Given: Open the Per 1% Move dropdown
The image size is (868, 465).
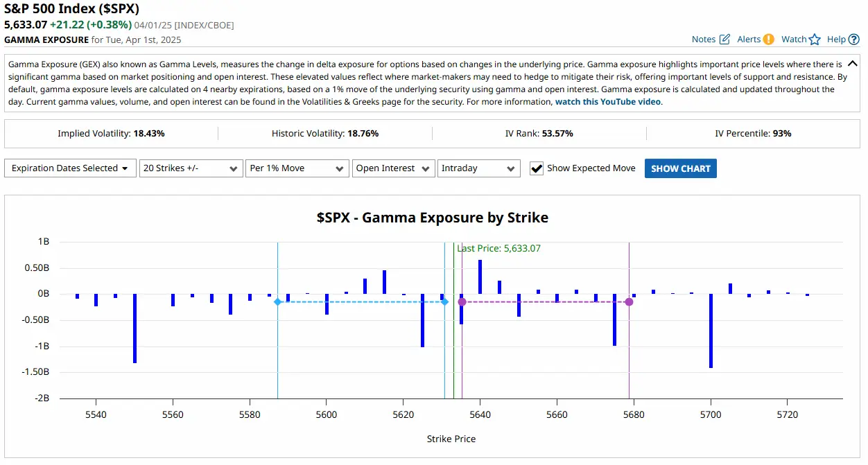Looking at the screenshot, I should [x=297, y=168].
